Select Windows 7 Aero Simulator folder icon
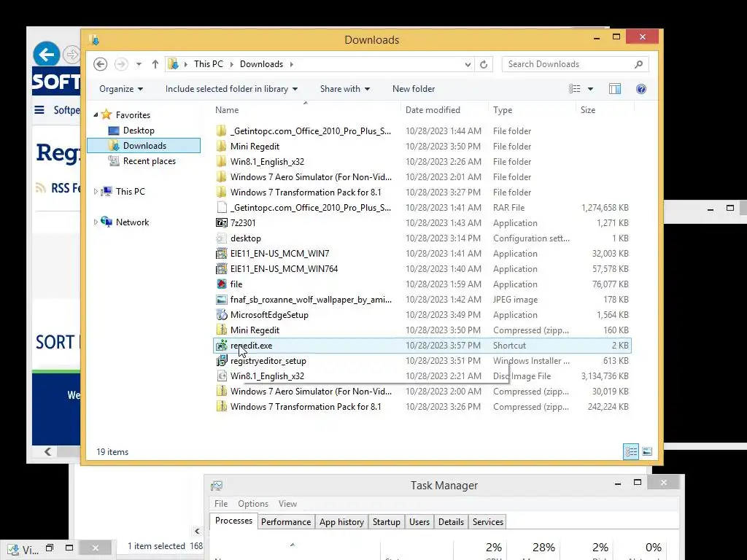This screenshot has height=560, width=747. pyautogui.click(x=221, y=176)
